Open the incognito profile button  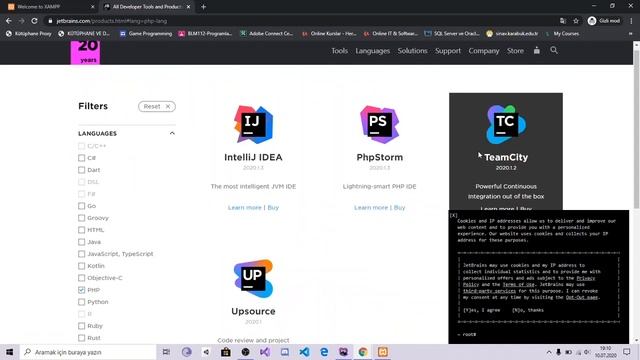[604, 21]
